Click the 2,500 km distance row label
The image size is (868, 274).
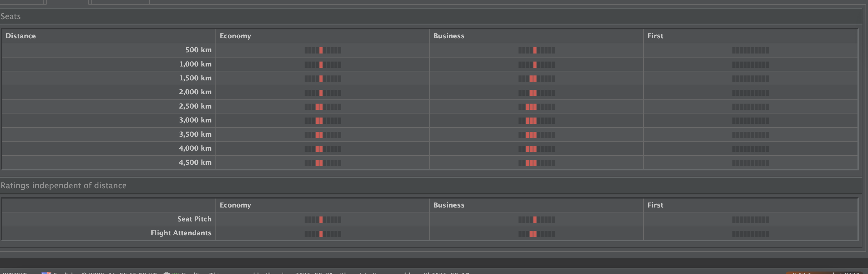pyautogui.click(x=195, y=106)
